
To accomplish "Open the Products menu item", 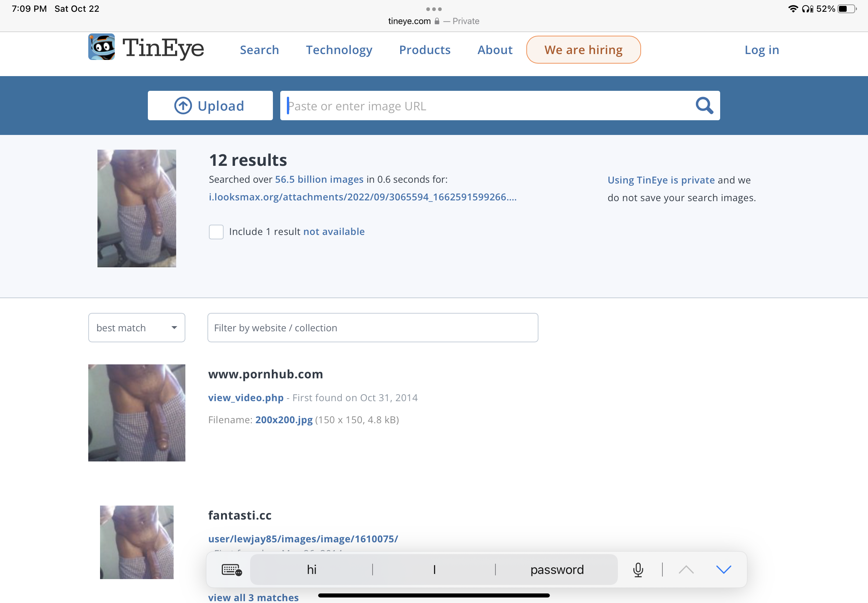I will tap(425, 50).
